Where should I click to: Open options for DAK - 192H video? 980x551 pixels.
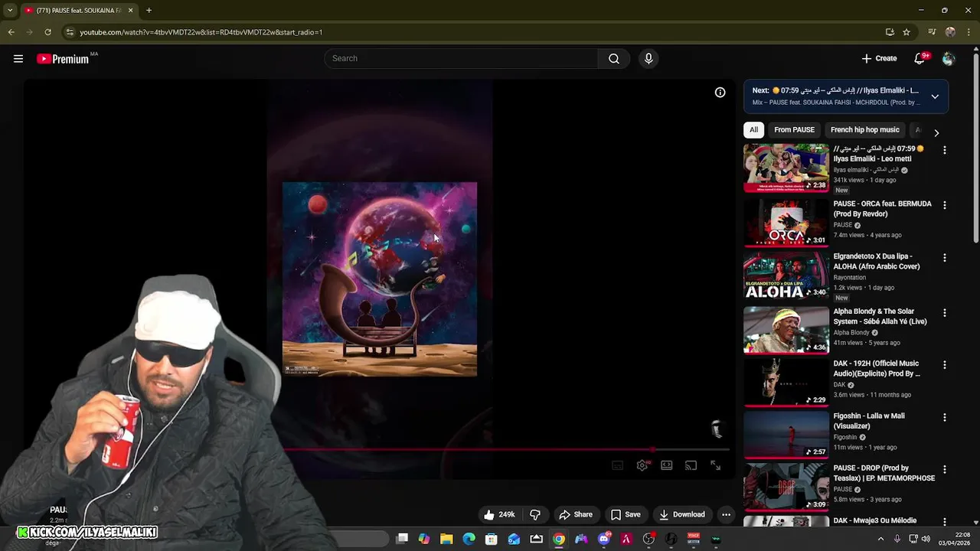click(944, 365)
